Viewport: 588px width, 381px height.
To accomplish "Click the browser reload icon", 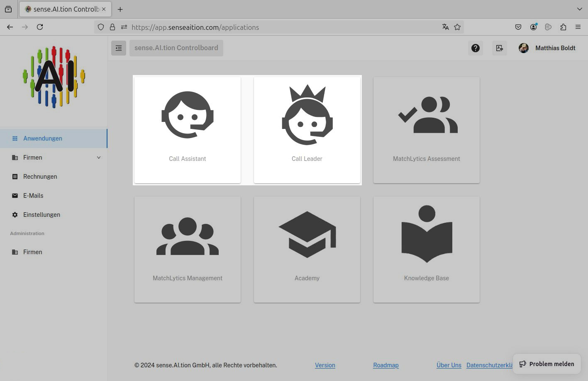I will coord(40,27).
